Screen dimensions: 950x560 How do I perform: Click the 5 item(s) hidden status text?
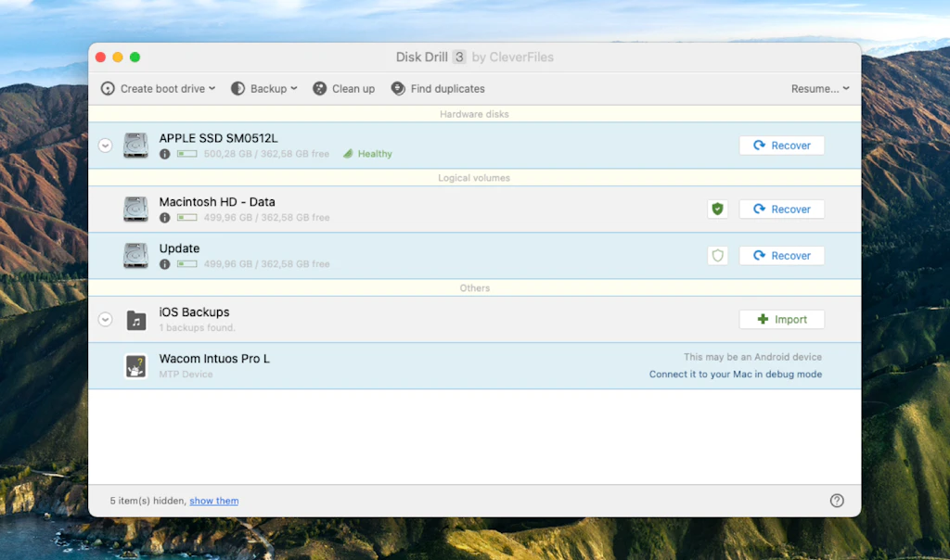(148, 501)
